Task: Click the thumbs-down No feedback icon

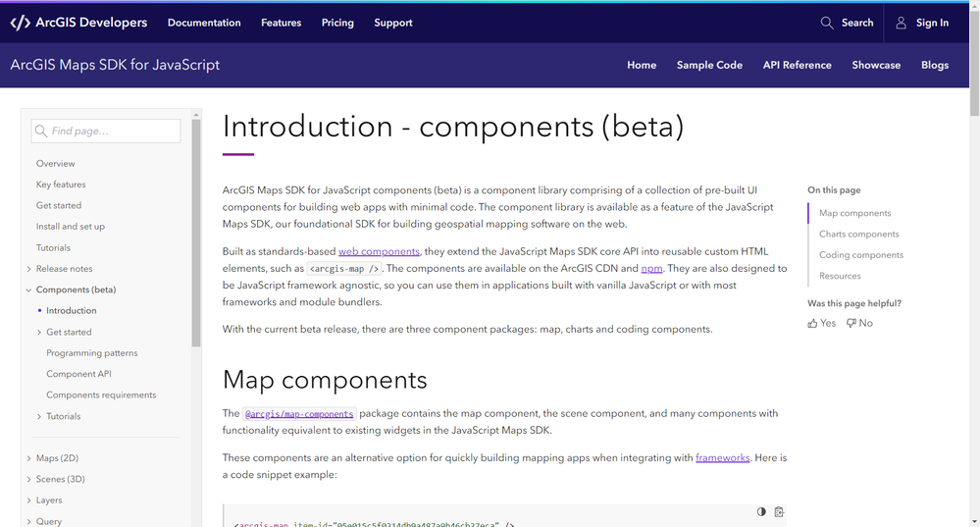Action: [x=851, y=323]
